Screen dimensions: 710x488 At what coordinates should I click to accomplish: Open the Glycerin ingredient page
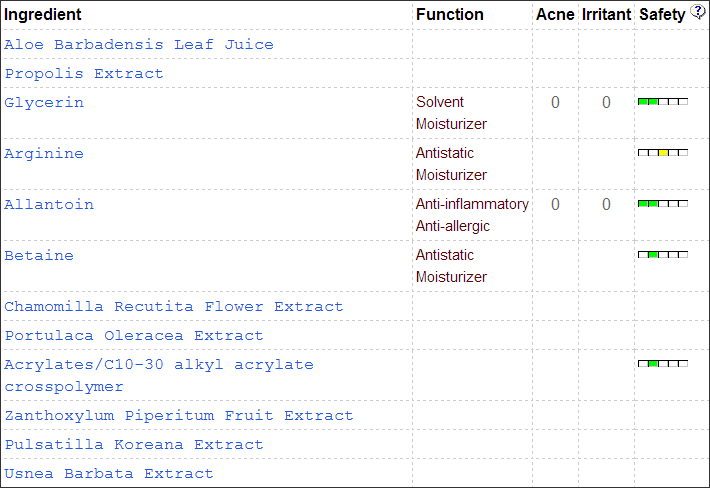[x=44, y=103]
